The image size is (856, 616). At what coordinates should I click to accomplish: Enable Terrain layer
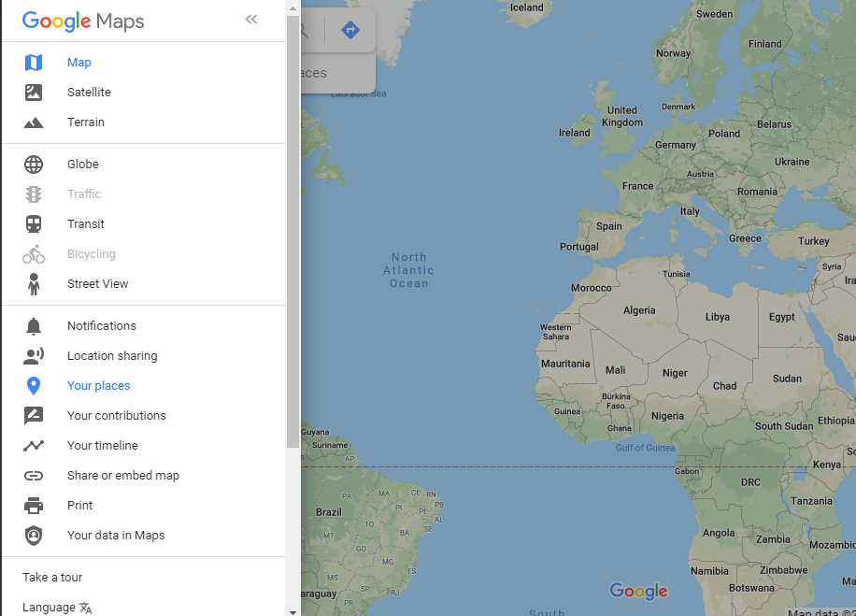86,122
